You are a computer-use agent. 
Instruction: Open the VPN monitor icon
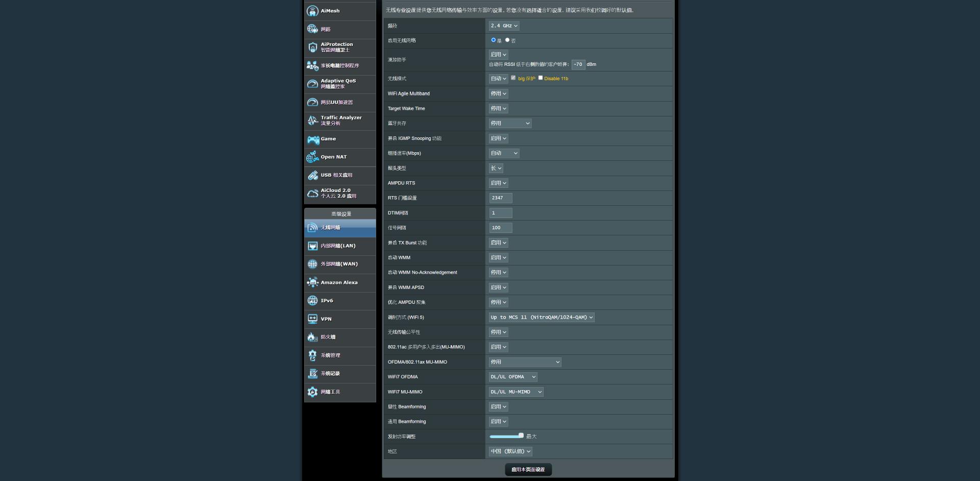coord(312,319)
